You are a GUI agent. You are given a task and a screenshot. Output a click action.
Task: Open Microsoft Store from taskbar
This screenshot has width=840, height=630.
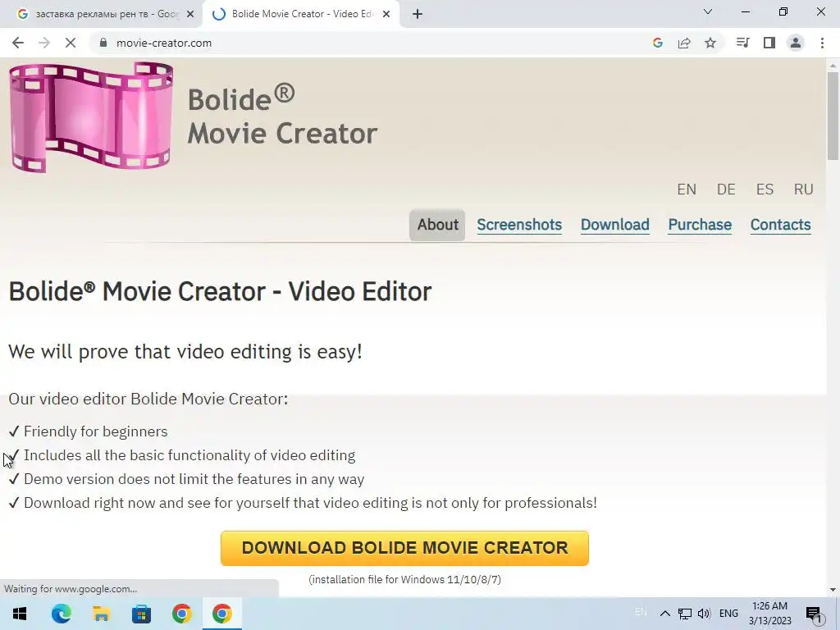point(141,614)
